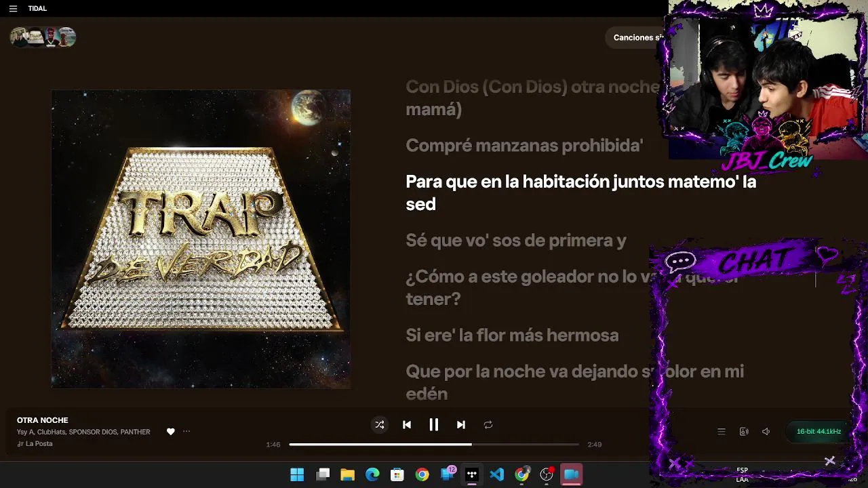Open the TIDAL hamburger menu
This screenshot has width=868, height=488.
point(13,9)
